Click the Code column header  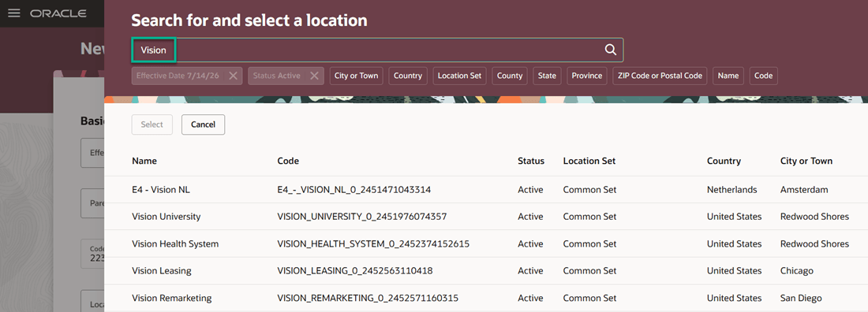pos(288,161)
